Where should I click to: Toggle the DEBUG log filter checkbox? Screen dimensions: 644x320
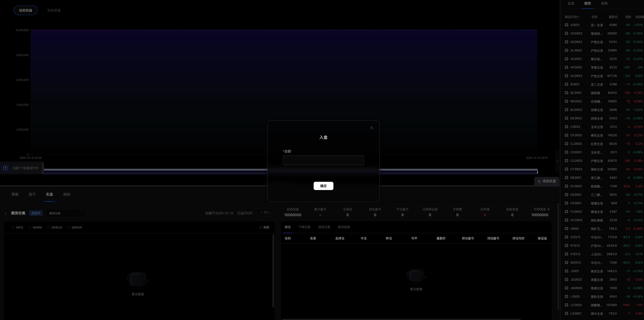coord(48,227)
